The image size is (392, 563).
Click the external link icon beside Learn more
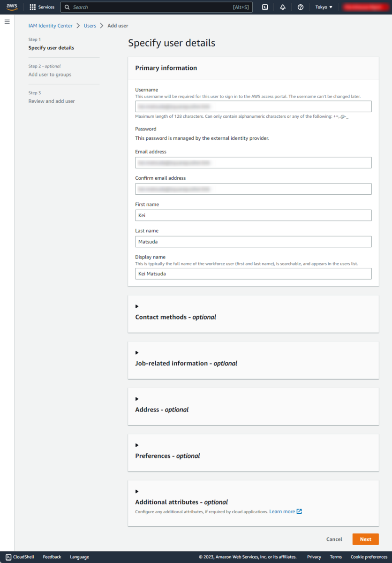point(299,511)
